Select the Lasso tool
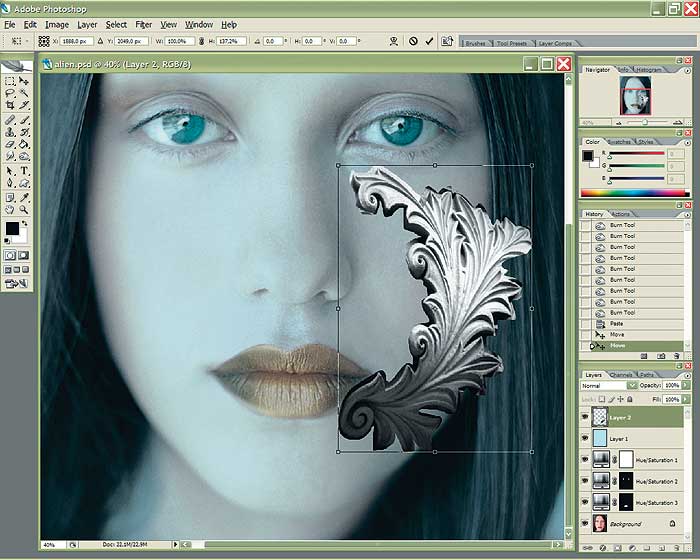This screenshot has height=560, width=700. [x=10, y=93]
